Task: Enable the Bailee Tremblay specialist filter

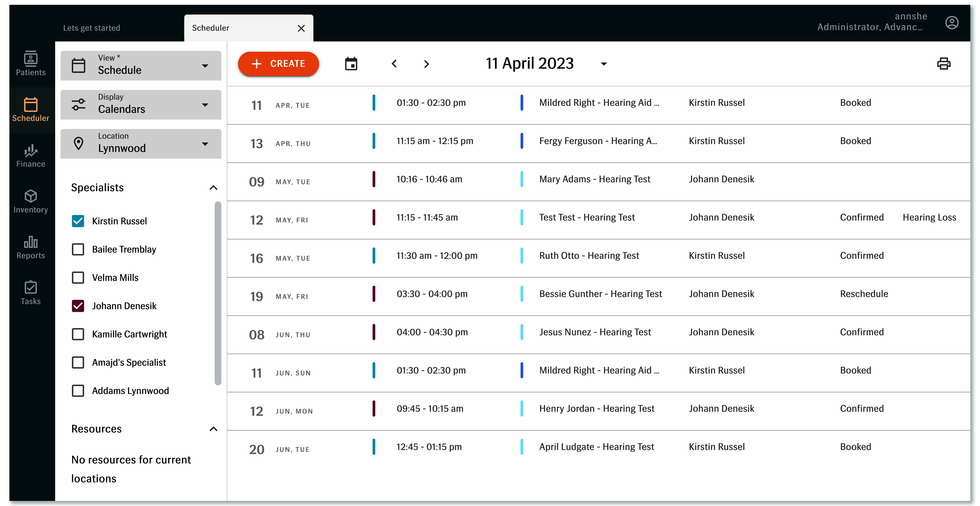Action: (x=78, y=249)
